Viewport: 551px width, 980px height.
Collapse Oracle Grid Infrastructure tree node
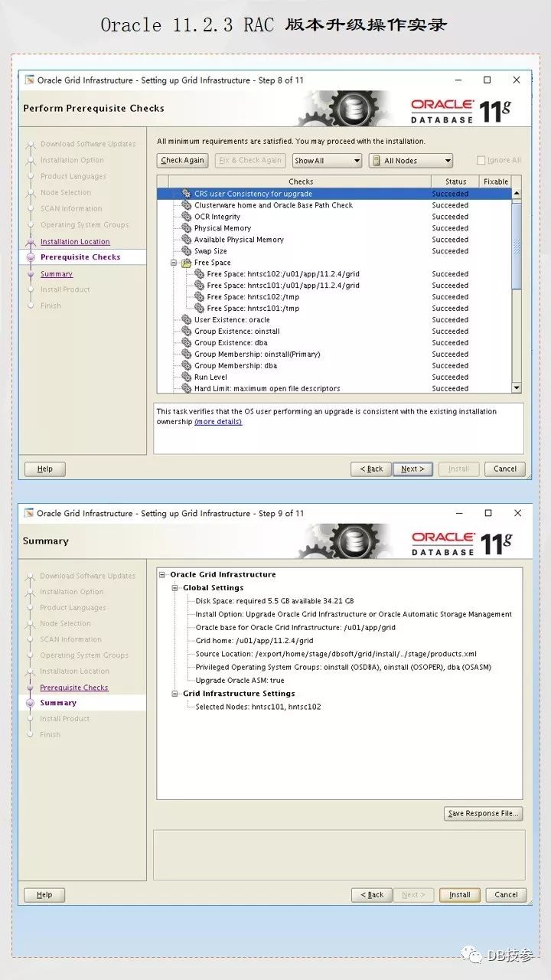coord(162,574)
